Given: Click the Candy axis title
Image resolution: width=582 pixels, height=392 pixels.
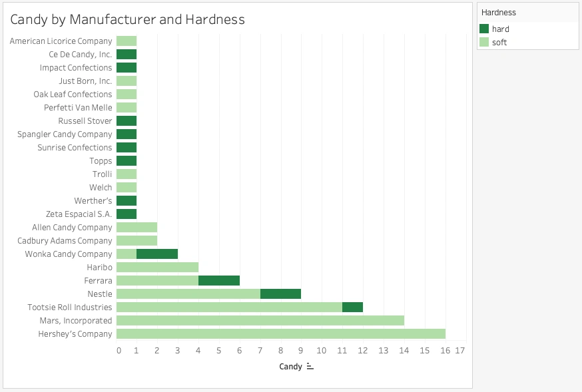Looking at the screenshot, I should pos(290,367).
